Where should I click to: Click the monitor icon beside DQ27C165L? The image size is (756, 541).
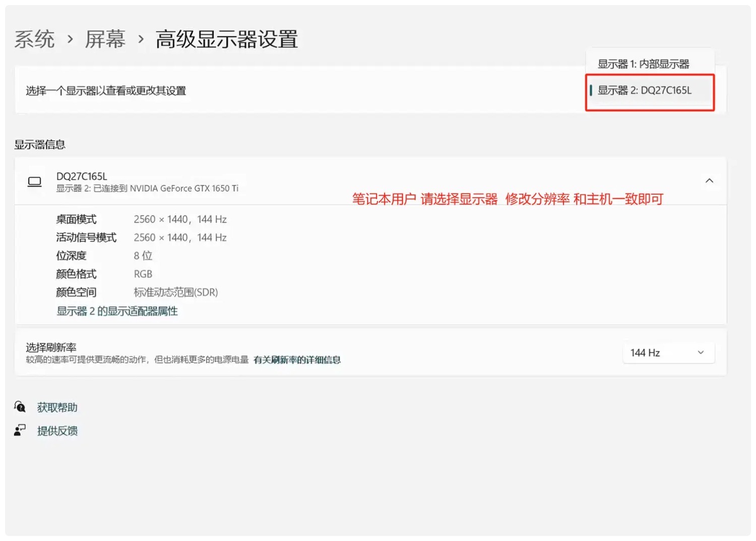34,182
